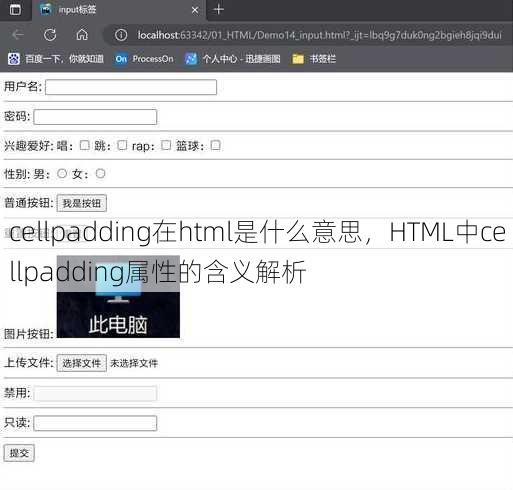This screenshot has height=490, width=513.
Task: Submit the form with '提交' button
Action: (19, 453)
